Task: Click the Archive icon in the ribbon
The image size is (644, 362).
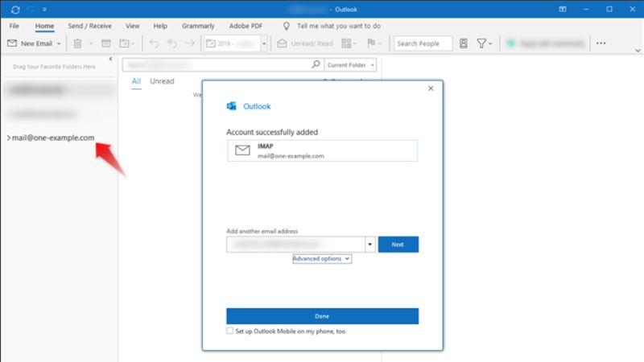Action: click(106, 43)
